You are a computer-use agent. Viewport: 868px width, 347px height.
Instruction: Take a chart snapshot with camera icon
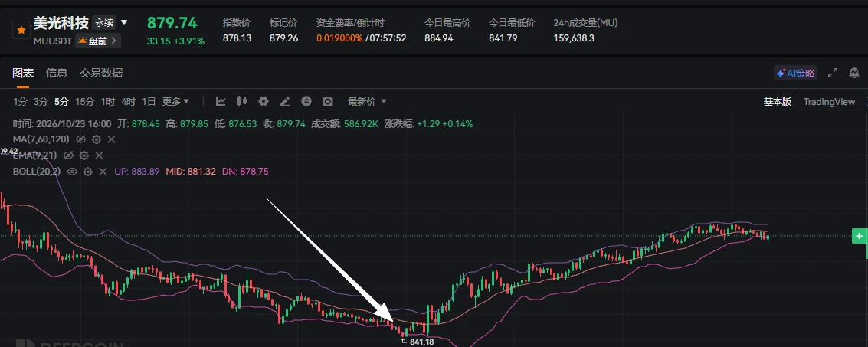coord(328,101)
